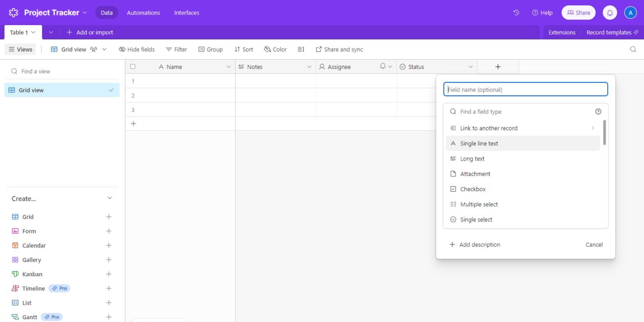Click Cancel in the field dialog
Image resolution: width=644 pixels, height=322 pixels.
(x=594, y=245)
